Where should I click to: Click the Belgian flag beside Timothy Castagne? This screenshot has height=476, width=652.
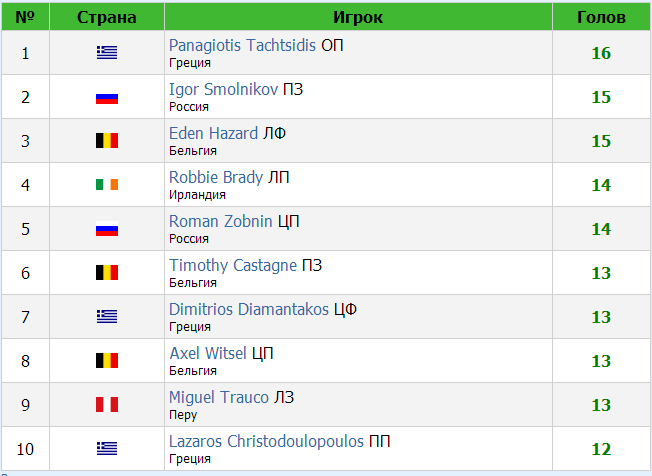click(x=107, y=273)
